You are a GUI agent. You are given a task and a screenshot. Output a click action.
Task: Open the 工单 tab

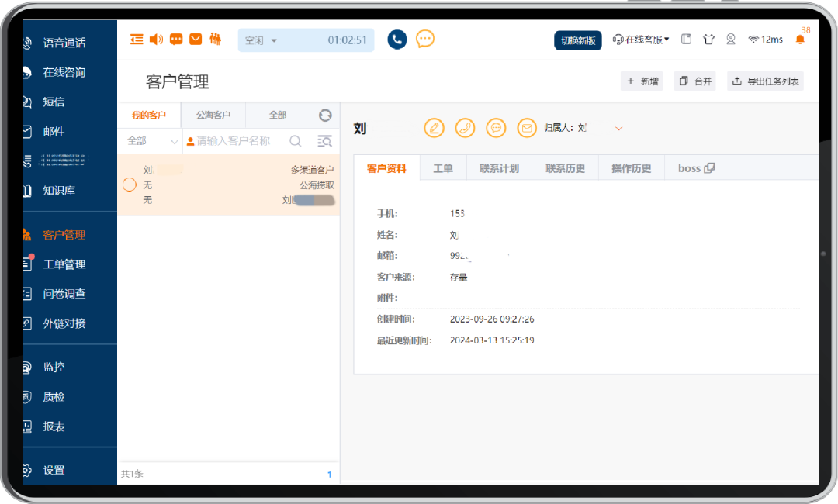click(x=443, y=168)
